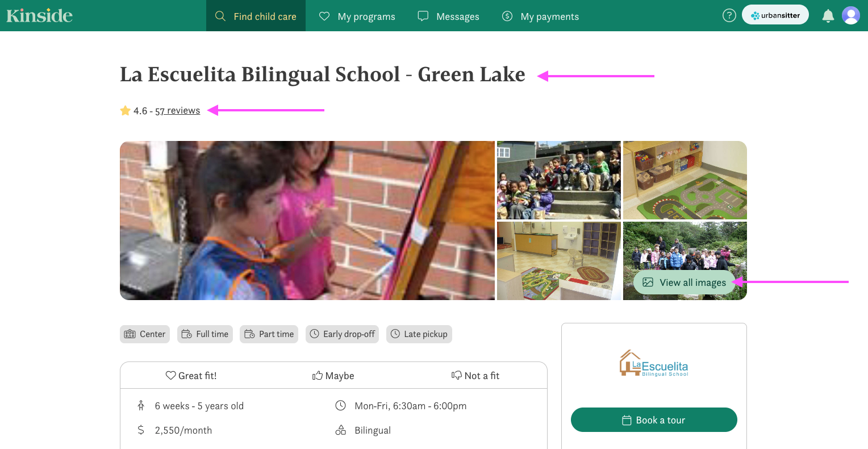Go to My payments
This screenshot has height=449, width=868.
coord(540,16)
